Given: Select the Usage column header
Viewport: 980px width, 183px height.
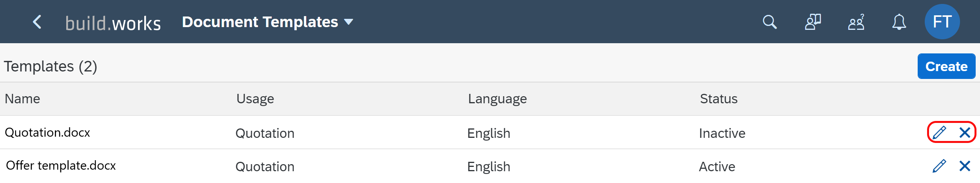Looking at the screenshot, I should point(255,99).
